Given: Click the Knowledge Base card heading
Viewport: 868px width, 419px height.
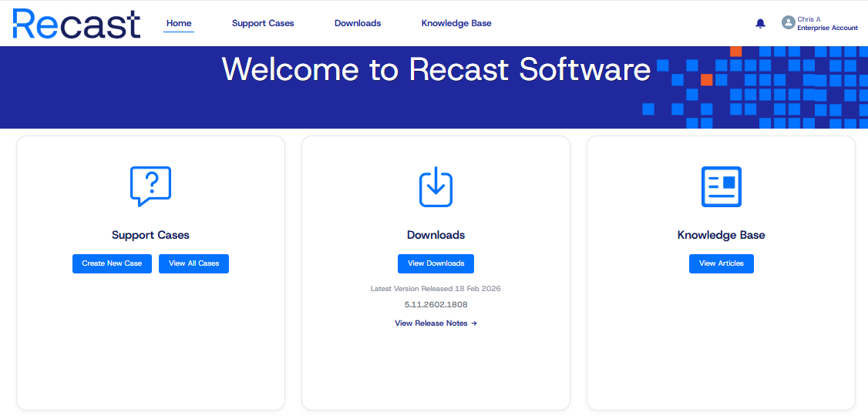Looking at the screenshot, I should pos(722,235).
